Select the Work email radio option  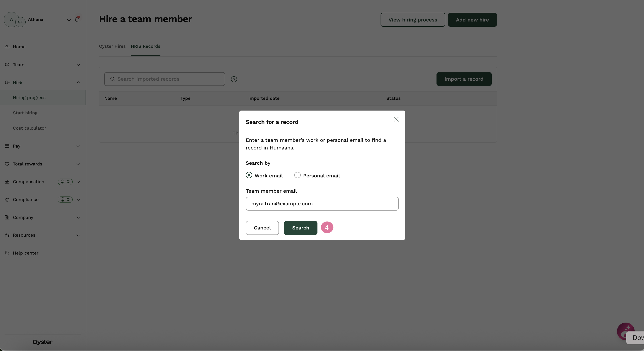pyautogui.click(x=249, y=175)
